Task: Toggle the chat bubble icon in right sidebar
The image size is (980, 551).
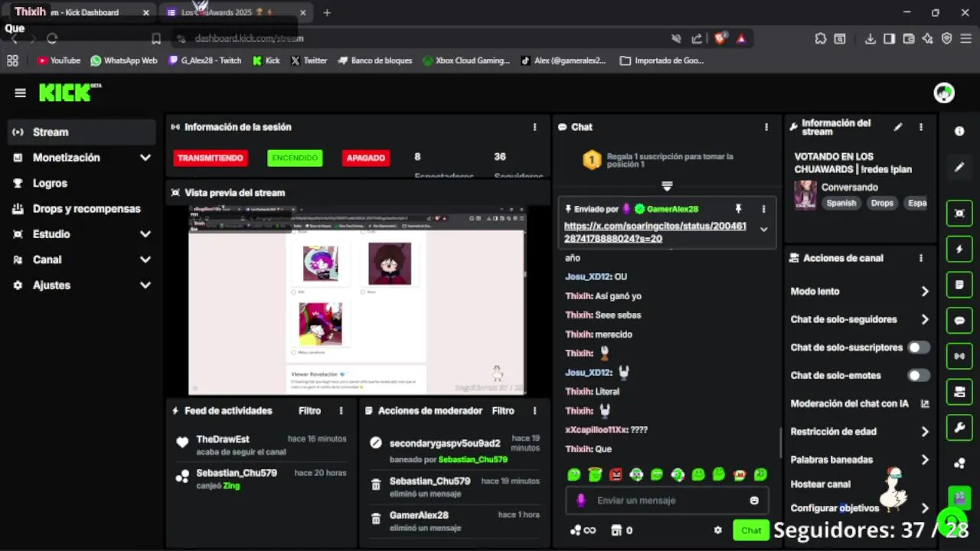Action: [x=959, y=321]
